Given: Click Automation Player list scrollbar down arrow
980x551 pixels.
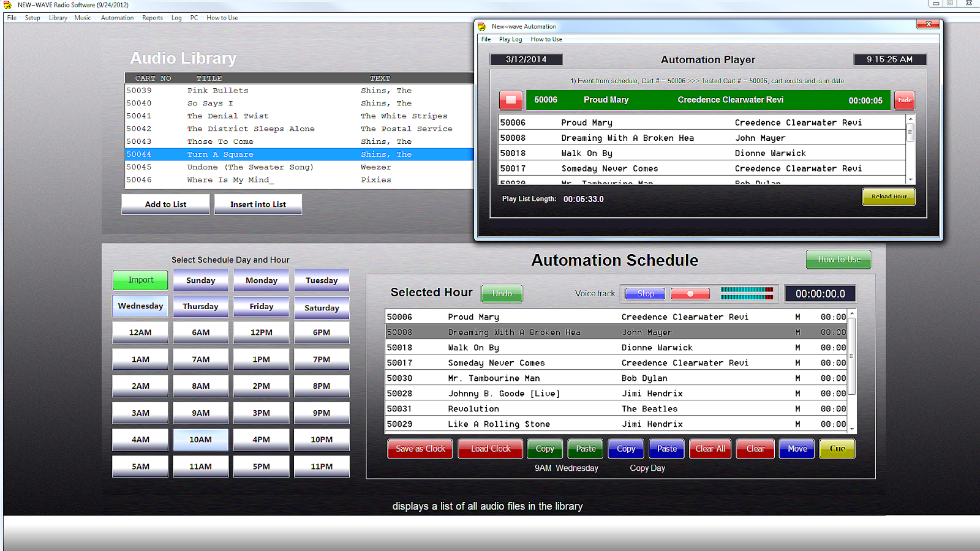Looking at the screenshot, I should point(911,179).
